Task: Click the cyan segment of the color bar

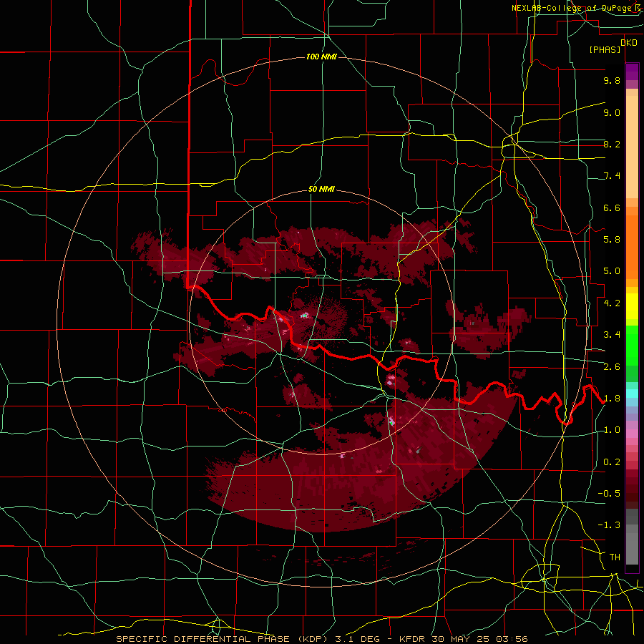Action: click(x=632, y=394)
